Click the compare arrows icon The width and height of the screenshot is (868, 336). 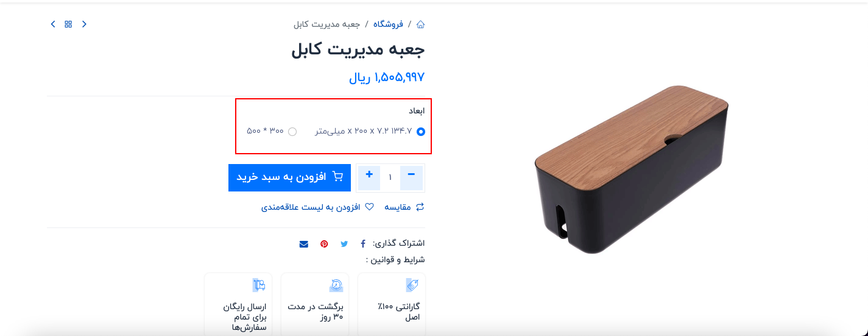click(x=420, y=207)
